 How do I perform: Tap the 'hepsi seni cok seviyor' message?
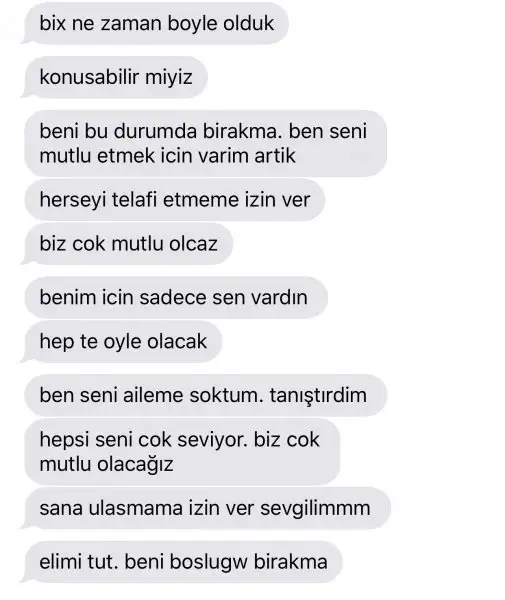182,452
